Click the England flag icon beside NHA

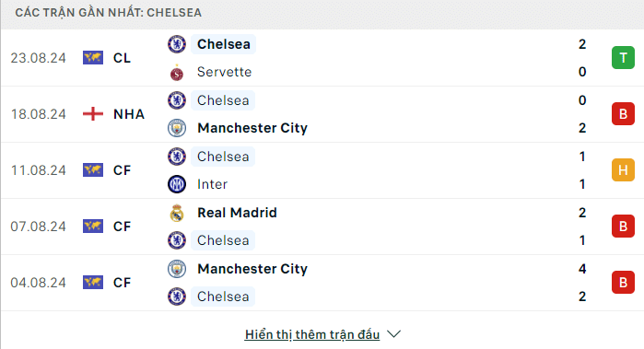pos(93,114)
